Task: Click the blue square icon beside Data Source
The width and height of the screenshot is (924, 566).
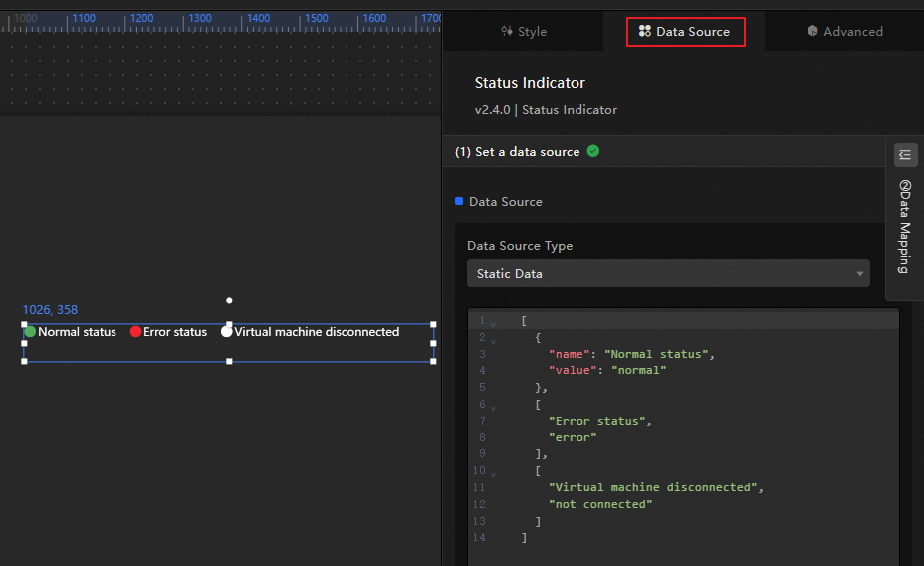Action: (459, 201)
